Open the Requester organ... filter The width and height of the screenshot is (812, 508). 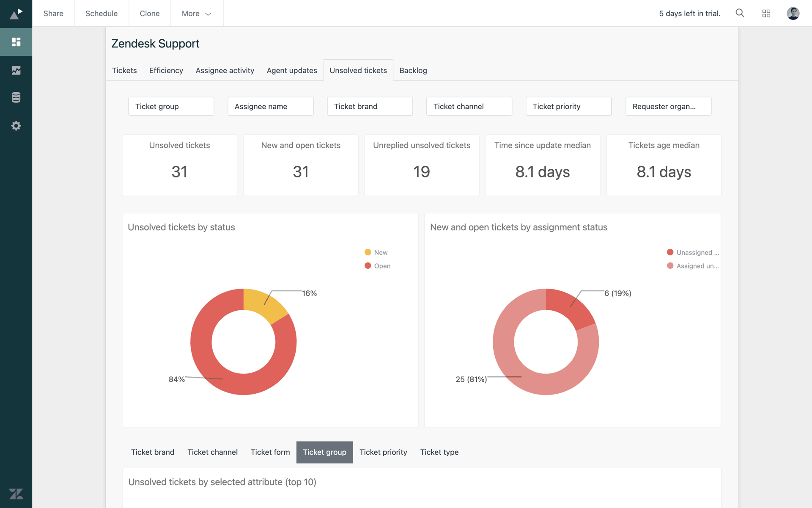[669, 106]
